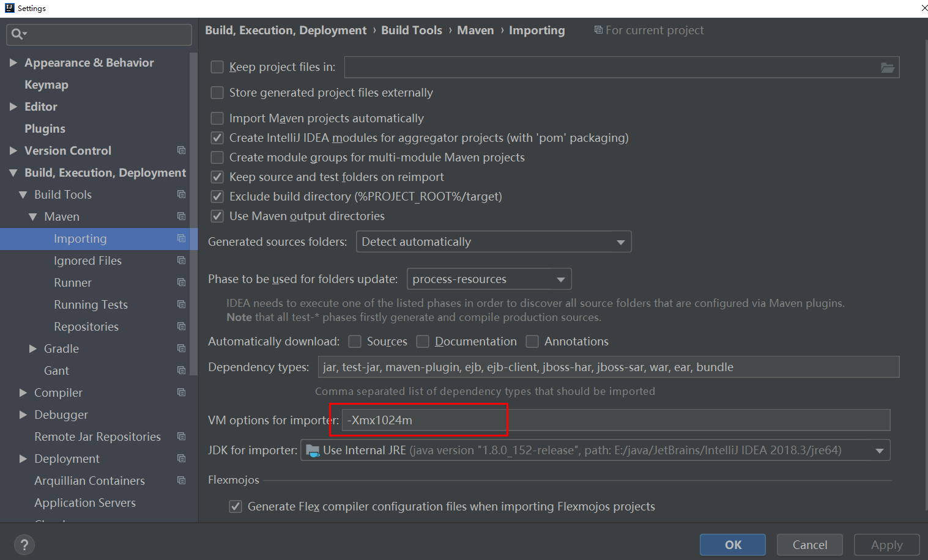Click the search magnifier in the settings search box
The width and height of the screenshot is (928, 560).
coord(15,34)
